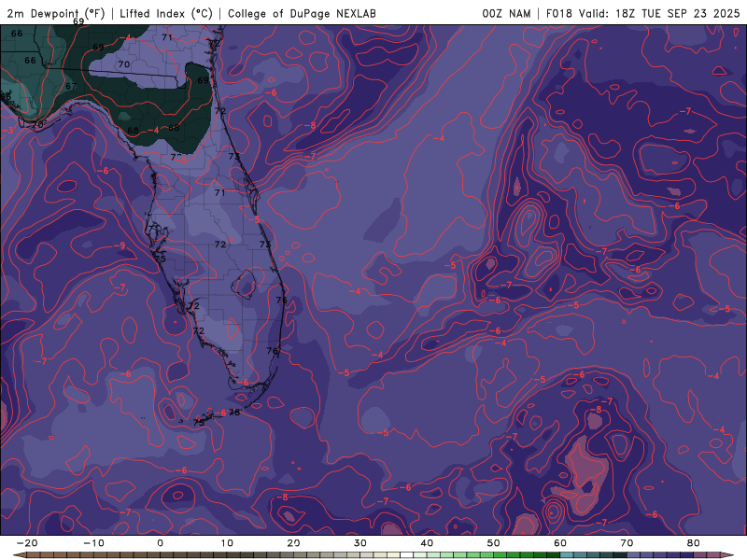Click the "0" color bar label
This screenshot has height=560, width=747.
click(160, 543)
